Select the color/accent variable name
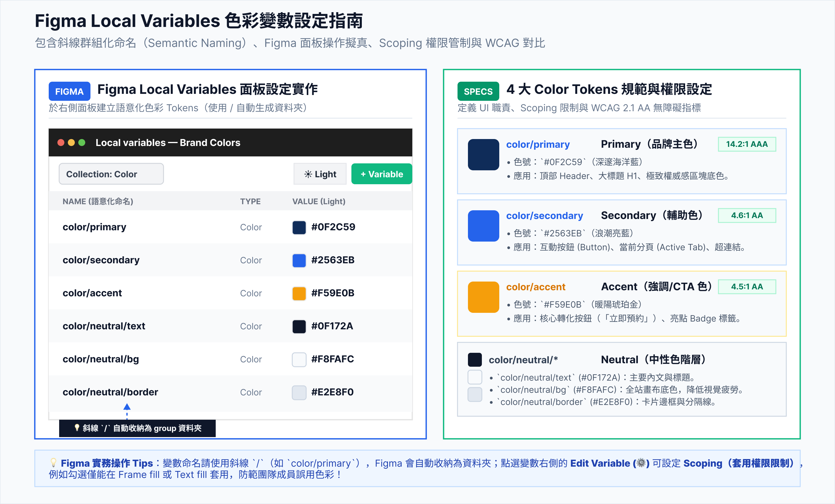Viewport: 835px width, 504px height. [x=92, y=293]
